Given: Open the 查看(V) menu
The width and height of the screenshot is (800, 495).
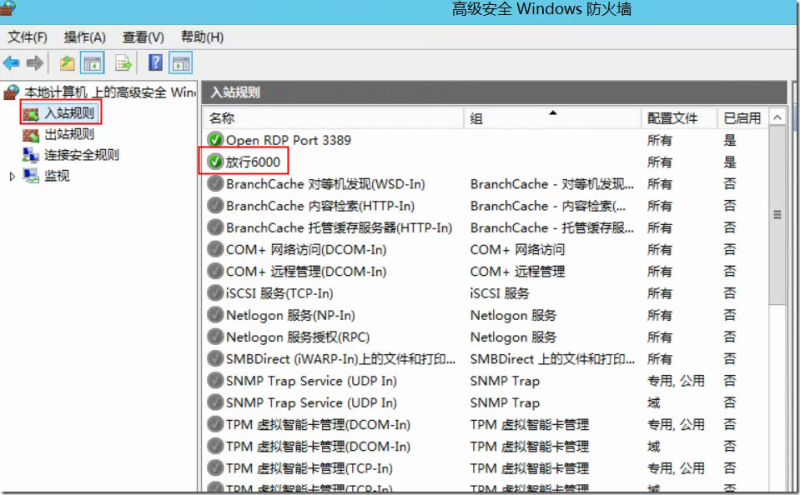Looking at the screenshot, I should click(143, 37).
